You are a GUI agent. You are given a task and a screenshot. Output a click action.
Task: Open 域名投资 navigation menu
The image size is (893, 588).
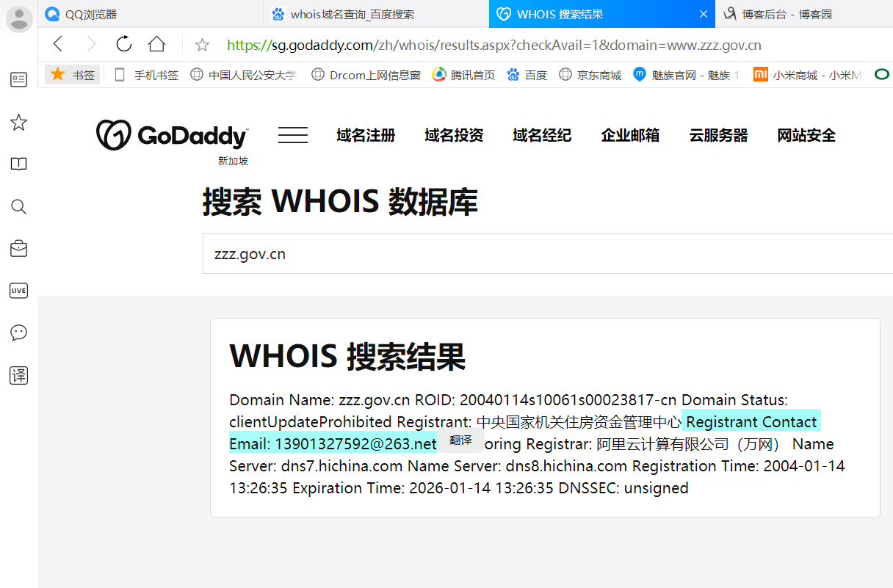(x=454, y=135)
